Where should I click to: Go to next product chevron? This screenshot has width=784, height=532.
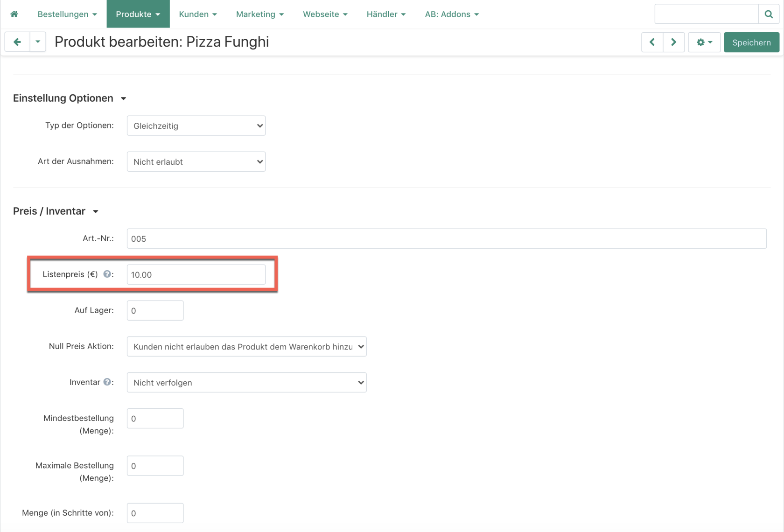pyautogui.click(x=674, y=42)
